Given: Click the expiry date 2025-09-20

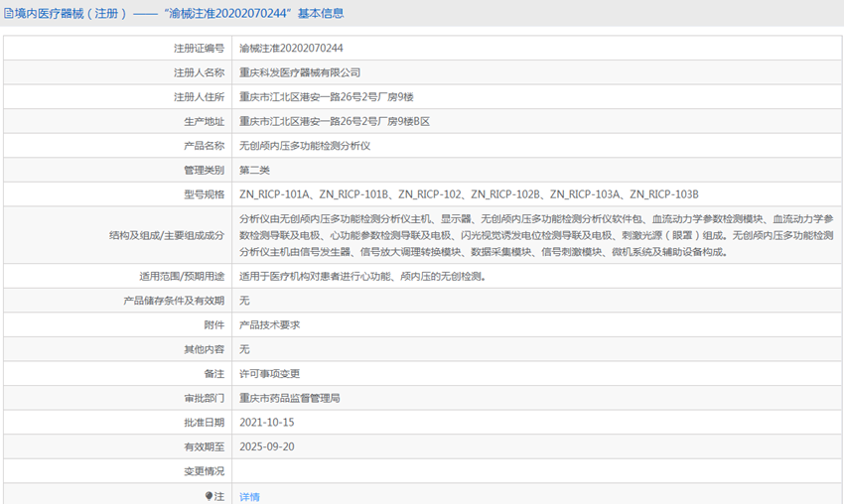Looking at the screenshot, I should (266, 446).
